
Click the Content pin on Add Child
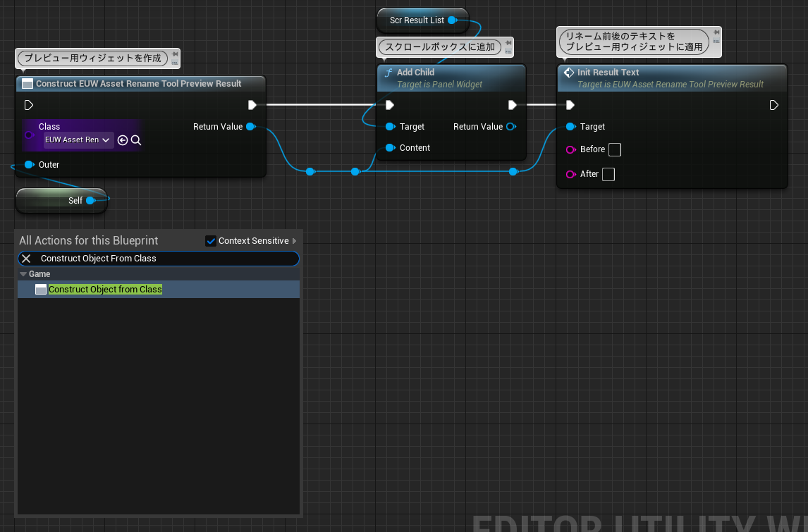390,148
